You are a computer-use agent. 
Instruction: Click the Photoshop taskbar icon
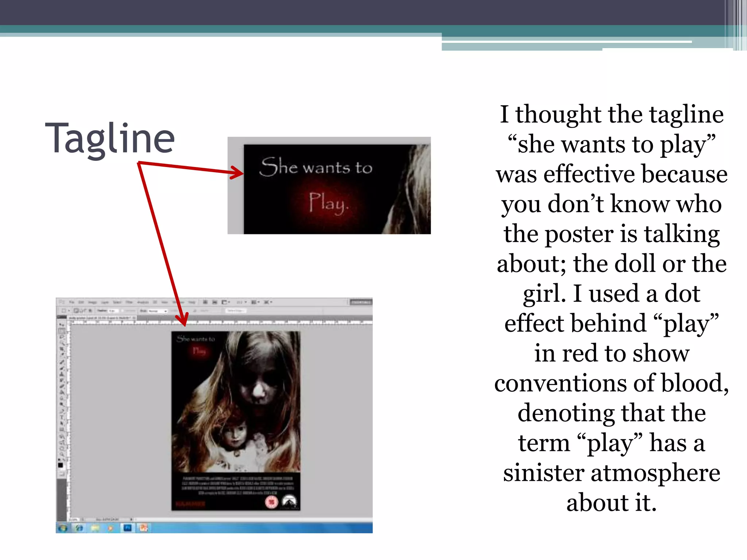point(127,528)
